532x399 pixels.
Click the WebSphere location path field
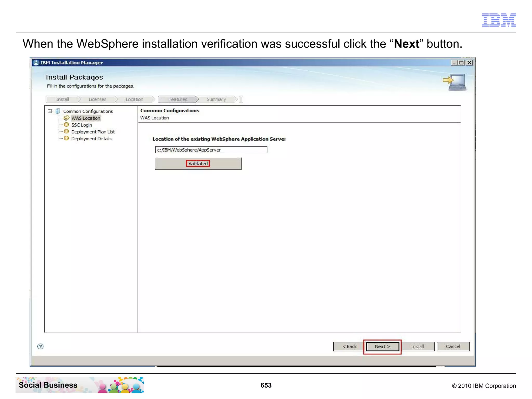pyautogui.click(x=211, y=150)
